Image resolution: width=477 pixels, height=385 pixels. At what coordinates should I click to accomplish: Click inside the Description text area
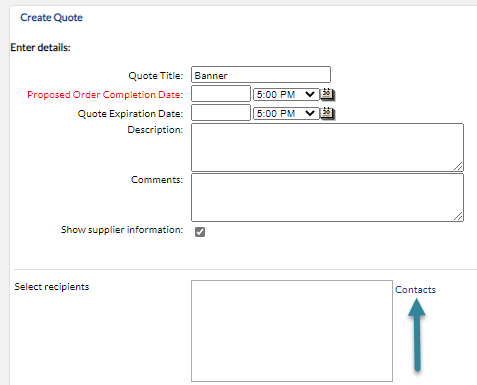click(327, 147)
